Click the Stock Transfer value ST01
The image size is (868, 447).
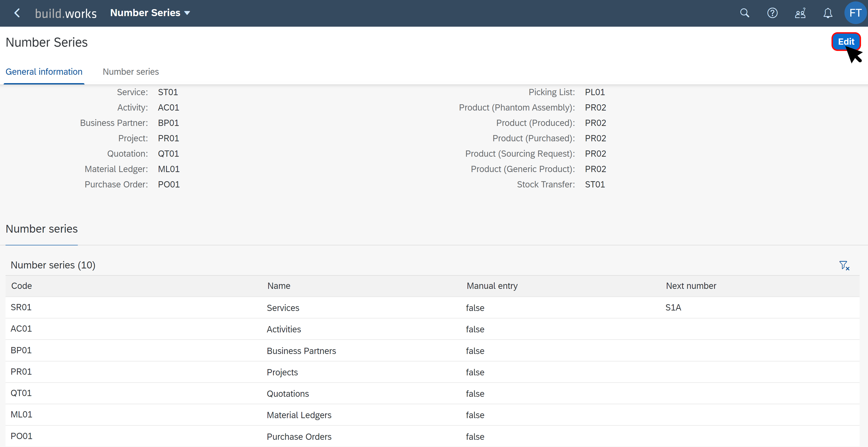[x=595, y=185]
